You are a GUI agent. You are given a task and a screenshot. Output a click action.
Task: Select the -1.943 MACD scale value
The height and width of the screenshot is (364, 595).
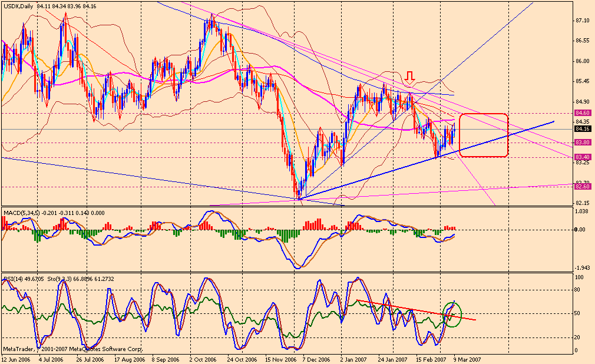click(x=582, y=267)
